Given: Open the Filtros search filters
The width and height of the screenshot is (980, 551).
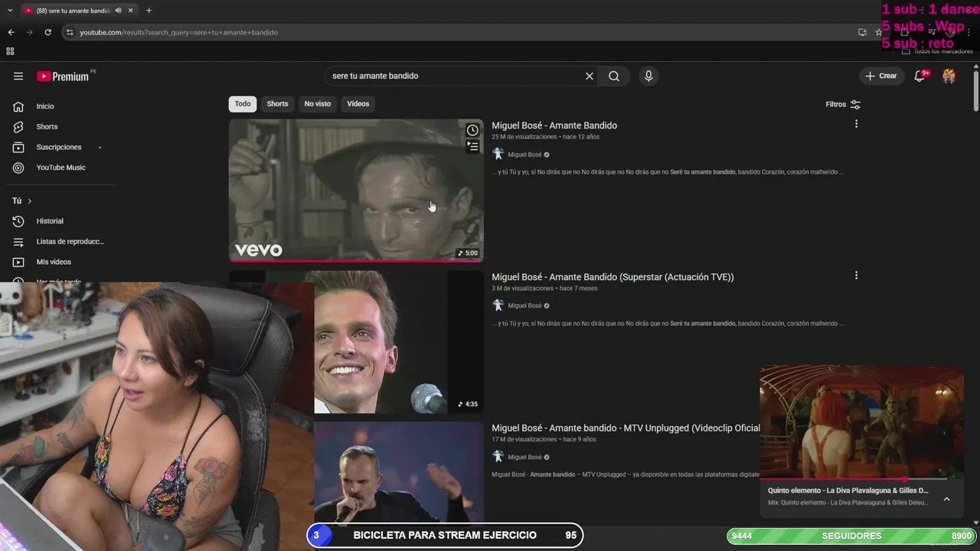Looking at the screenshot, I should click(843, 104).
